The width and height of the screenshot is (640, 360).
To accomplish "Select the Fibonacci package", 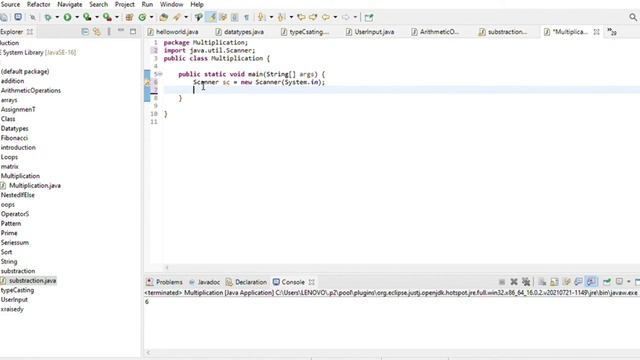I will [x=14, y=138].
